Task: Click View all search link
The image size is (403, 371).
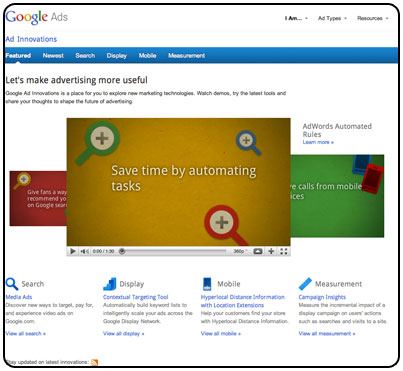Action: point(26,333)
